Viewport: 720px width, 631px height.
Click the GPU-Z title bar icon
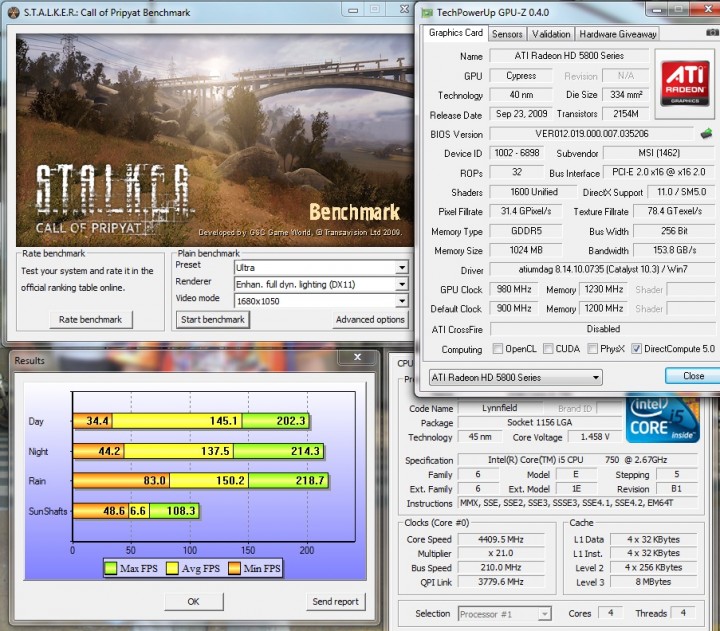pos(427,12)
